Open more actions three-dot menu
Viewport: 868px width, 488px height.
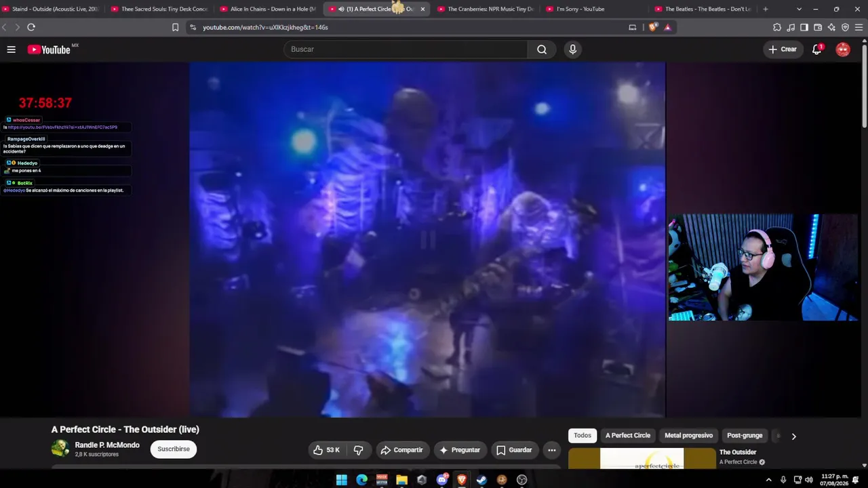pyautogui.click(x=552, y=450)
